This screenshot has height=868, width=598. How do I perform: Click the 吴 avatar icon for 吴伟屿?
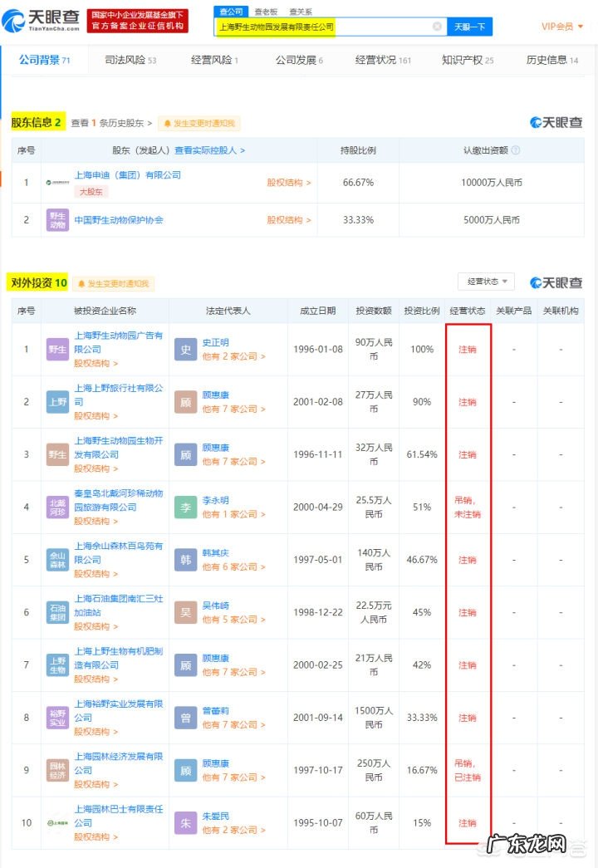[185, 612]
